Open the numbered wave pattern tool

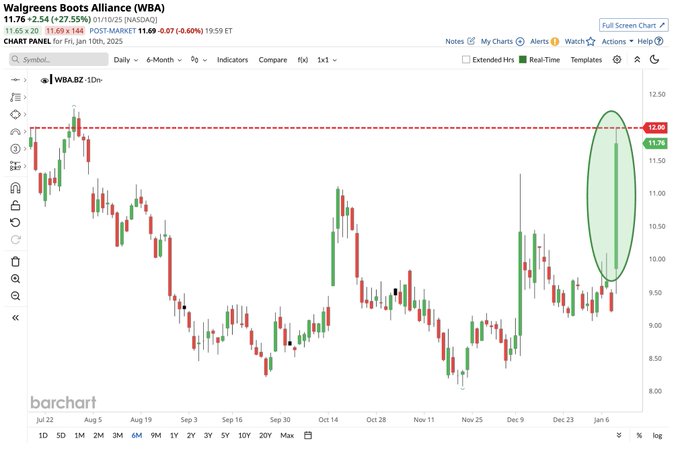15,149
